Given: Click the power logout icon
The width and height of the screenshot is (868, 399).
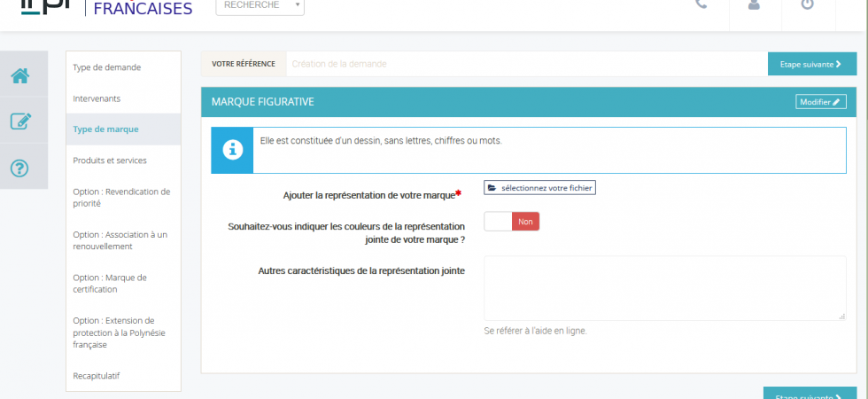Looking at the screenshot, I should pyautogui.click(x=807, y=4).
